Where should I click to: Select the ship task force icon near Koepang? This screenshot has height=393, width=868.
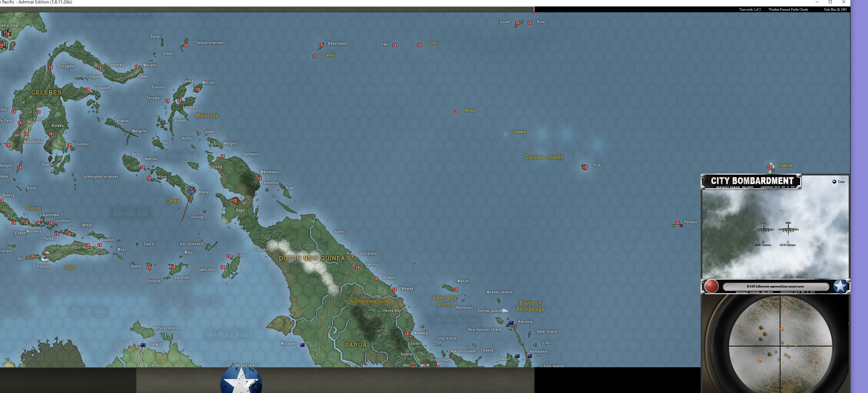point(44,258)
